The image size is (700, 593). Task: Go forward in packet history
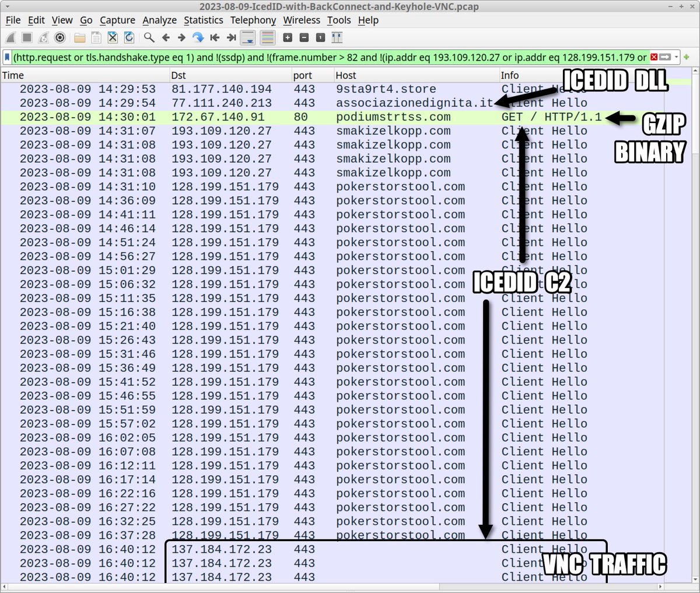(181, 38)
